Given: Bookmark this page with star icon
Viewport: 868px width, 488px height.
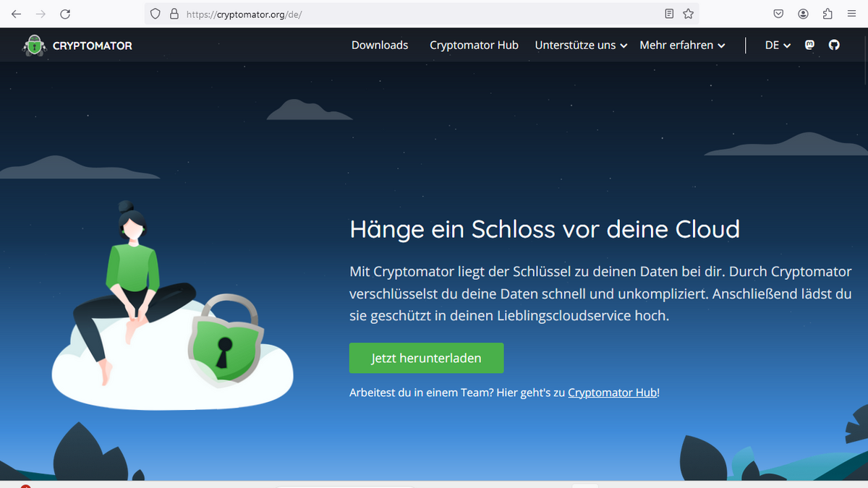Looking at the screenshot, I should pyautogui.click(x=688, y=14).
